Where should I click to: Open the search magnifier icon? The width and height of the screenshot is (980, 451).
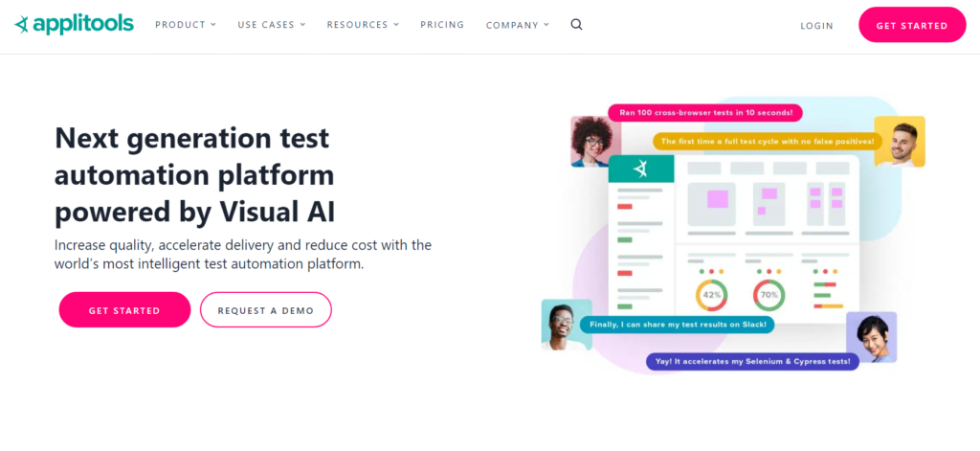[576, 25]
